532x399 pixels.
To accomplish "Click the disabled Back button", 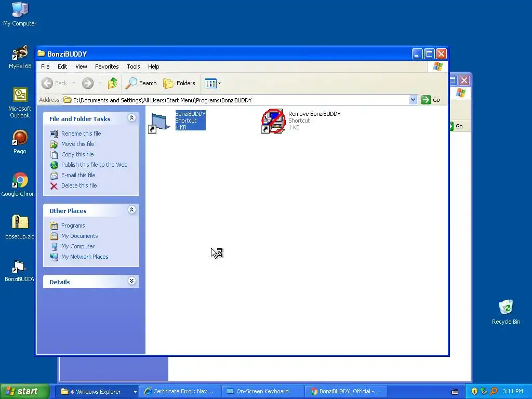I will coord(55,83).
